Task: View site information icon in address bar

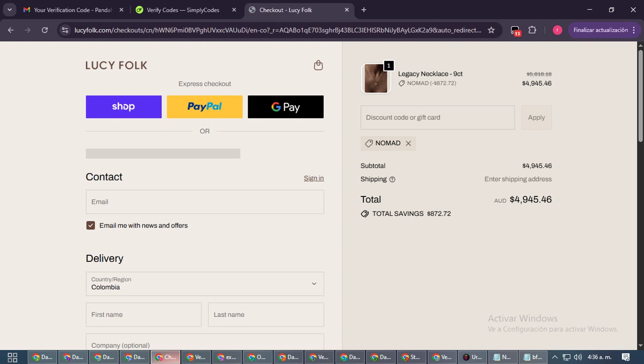Action: [x=65, y=30]
